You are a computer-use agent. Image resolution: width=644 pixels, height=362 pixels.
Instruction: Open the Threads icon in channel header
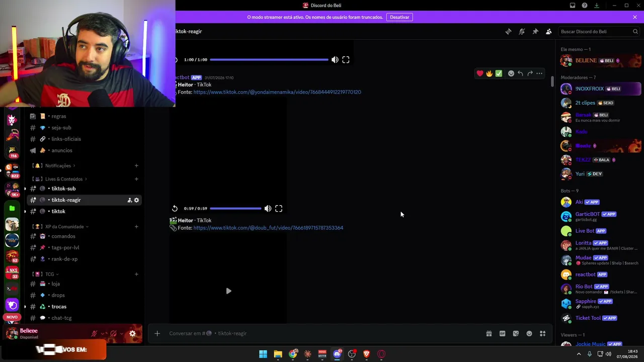[508, 31]
